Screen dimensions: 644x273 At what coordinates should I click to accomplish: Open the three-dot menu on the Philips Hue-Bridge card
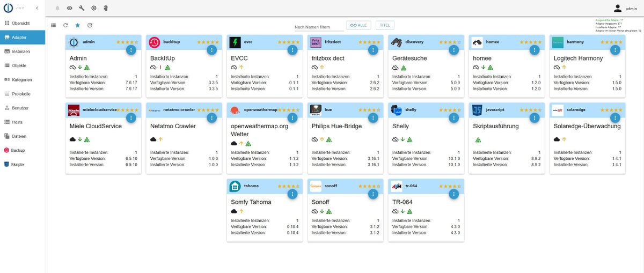pyautogui.click(x=373, y=117)
